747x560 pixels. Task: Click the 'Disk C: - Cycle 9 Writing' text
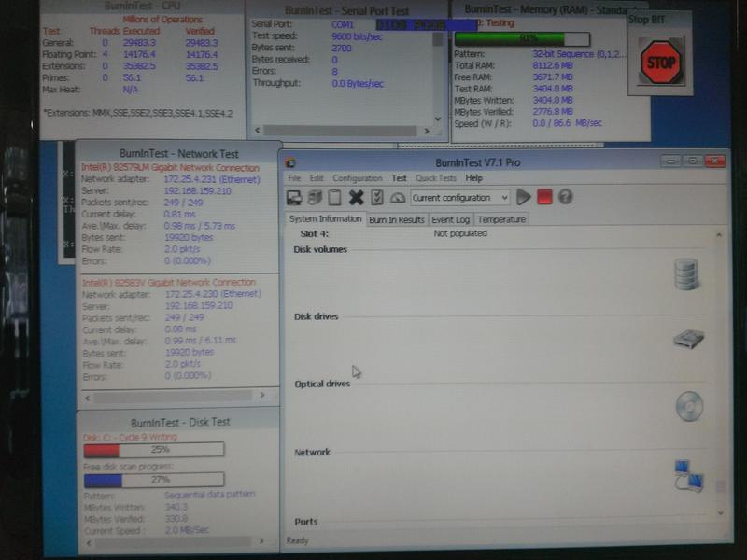130,437
